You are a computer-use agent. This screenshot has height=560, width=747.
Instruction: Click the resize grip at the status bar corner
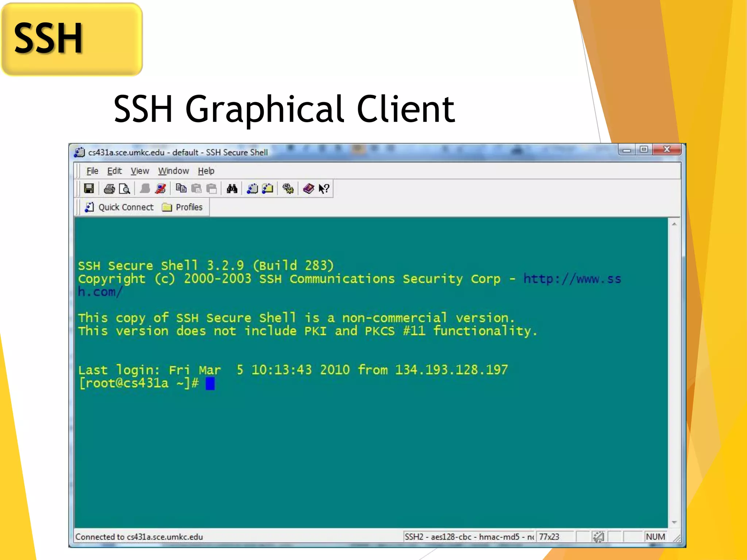point(677,538)
